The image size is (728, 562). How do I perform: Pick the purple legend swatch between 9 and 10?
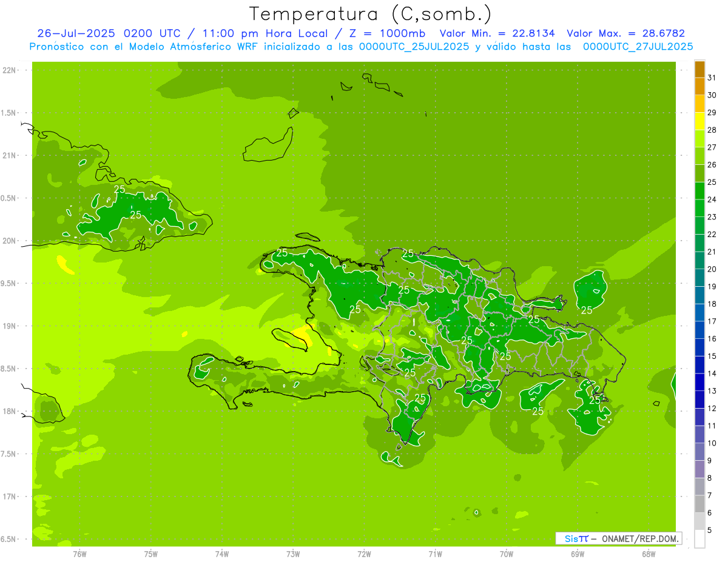699,452
